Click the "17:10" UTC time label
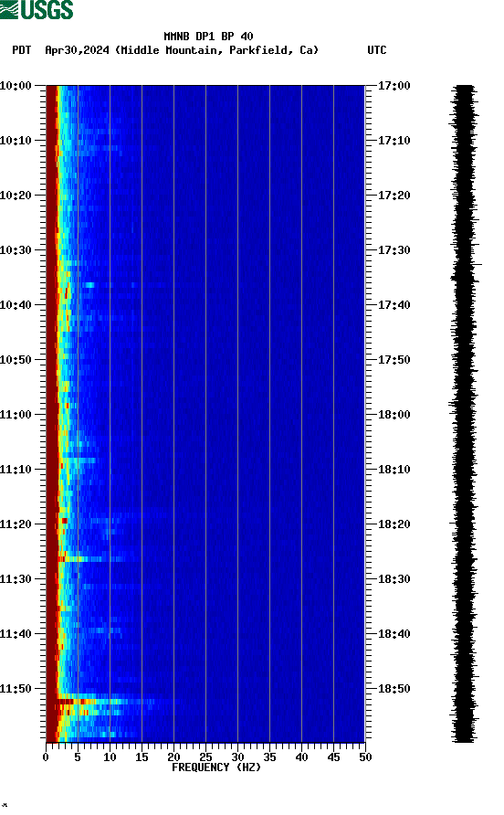Image resolution: width=504 pixels, height=815 pixels. (x=394, y=141)
